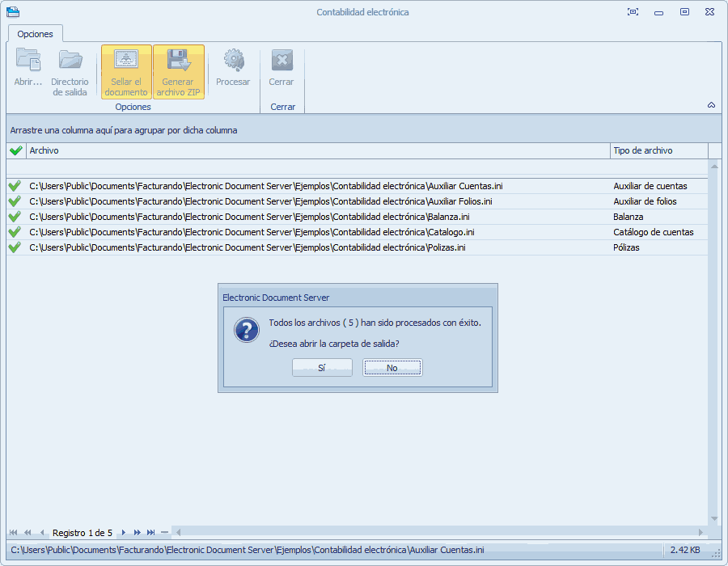728x566 pixels.
Task: Sort by Tipo de archivo column header
Action: click(658, 150)
